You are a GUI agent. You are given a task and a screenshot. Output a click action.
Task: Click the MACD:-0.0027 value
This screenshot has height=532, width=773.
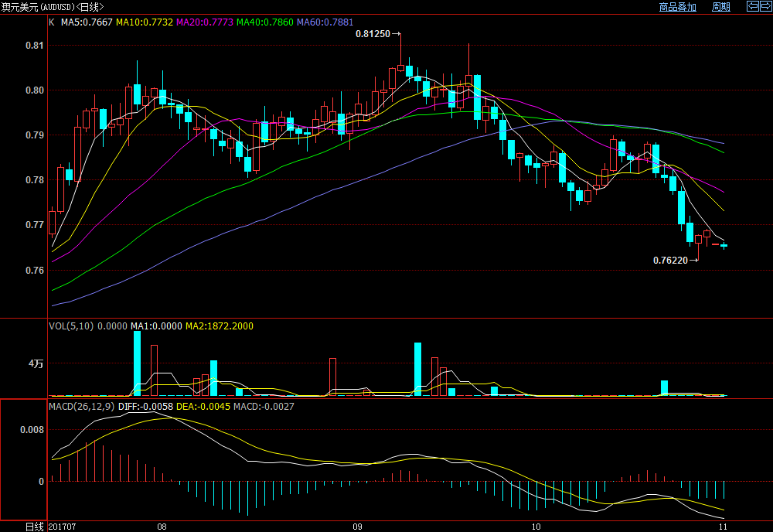(x=264, y=407)
